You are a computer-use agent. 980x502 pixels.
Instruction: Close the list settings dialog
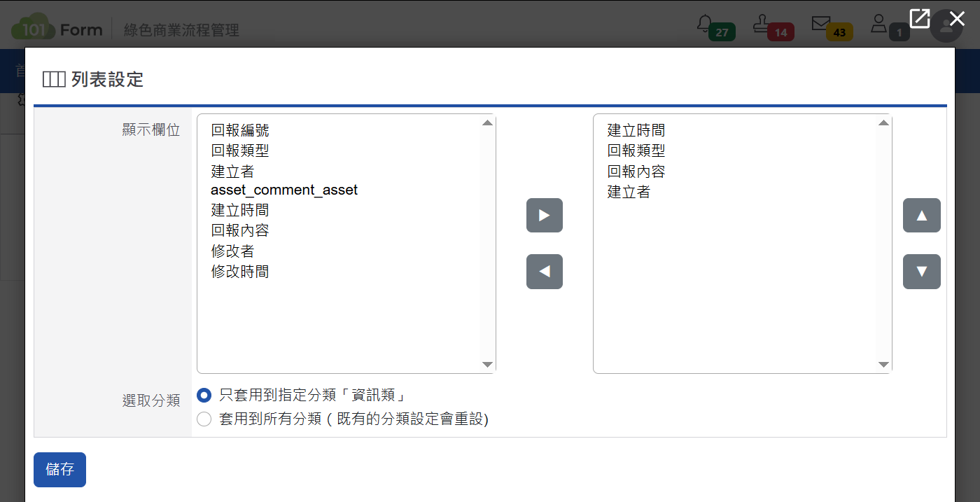pos(957,18)
